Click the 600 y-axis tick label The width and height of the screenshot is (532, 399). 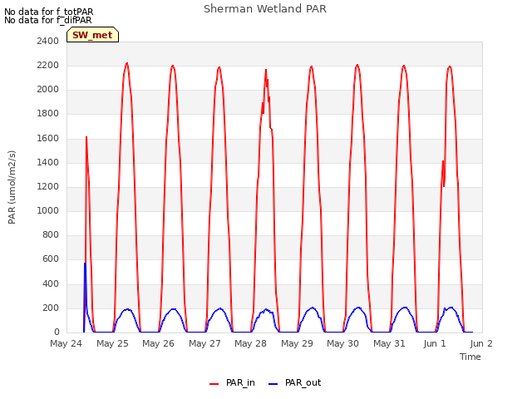(x=51, y=259)
